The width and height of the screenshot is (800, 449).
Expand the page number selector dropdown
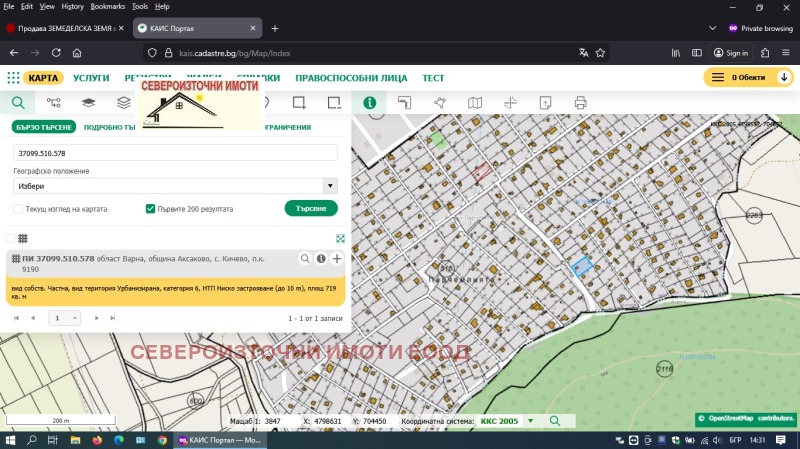click(x=64, y=317)
